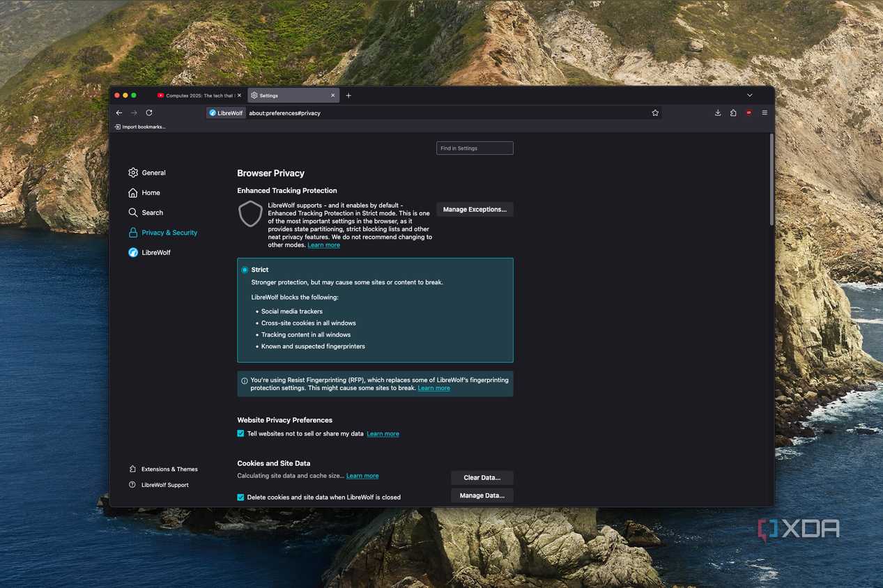Click Known and suspected fingerprinters text
Viewport: 883px width, 588px height.
click(x=313, y=346)
